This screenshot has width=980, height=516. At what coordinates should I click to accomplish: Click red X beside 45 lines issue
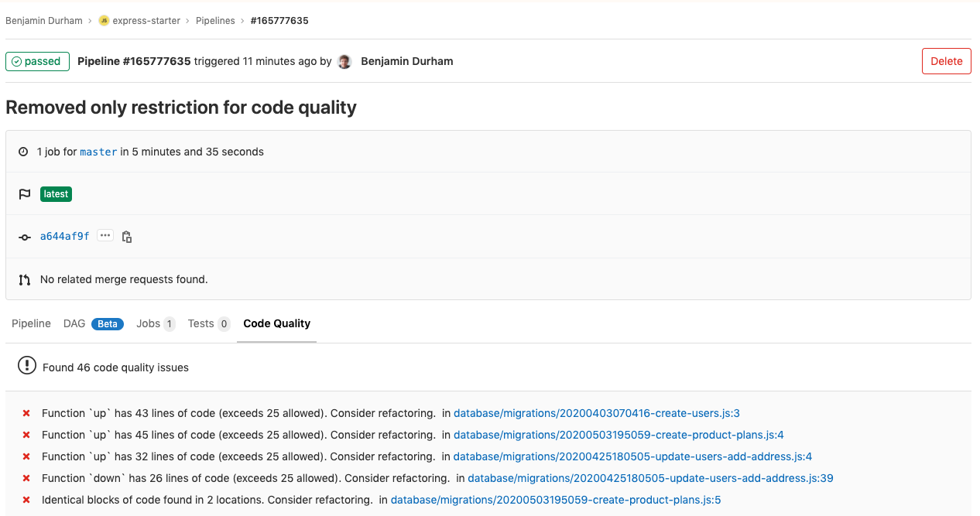(x=26, y=436)
